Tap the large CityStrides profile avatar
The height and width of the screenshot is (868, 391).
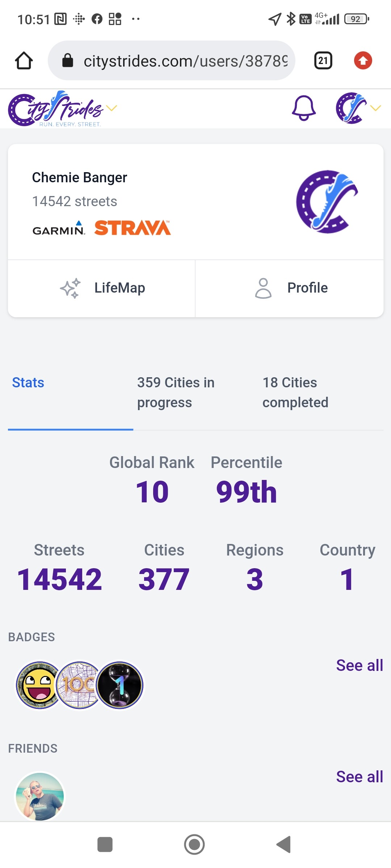point(327,202)
